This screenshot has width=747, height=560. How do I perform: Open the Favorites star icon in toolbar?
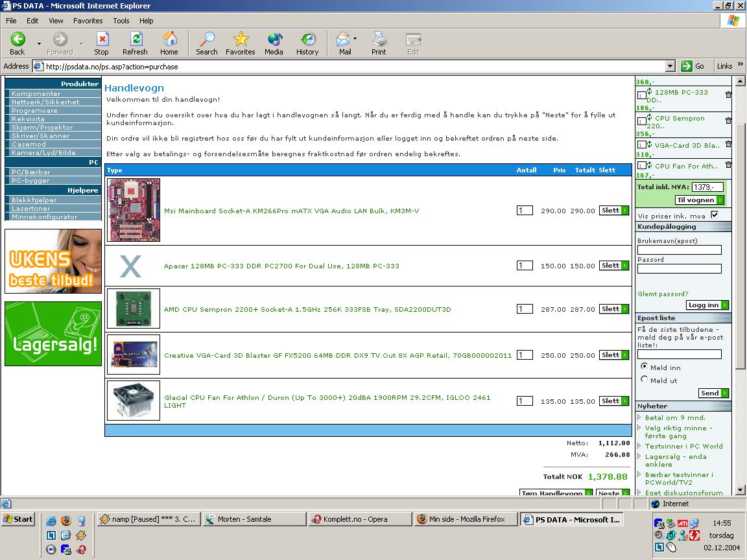tap(240, 44)
